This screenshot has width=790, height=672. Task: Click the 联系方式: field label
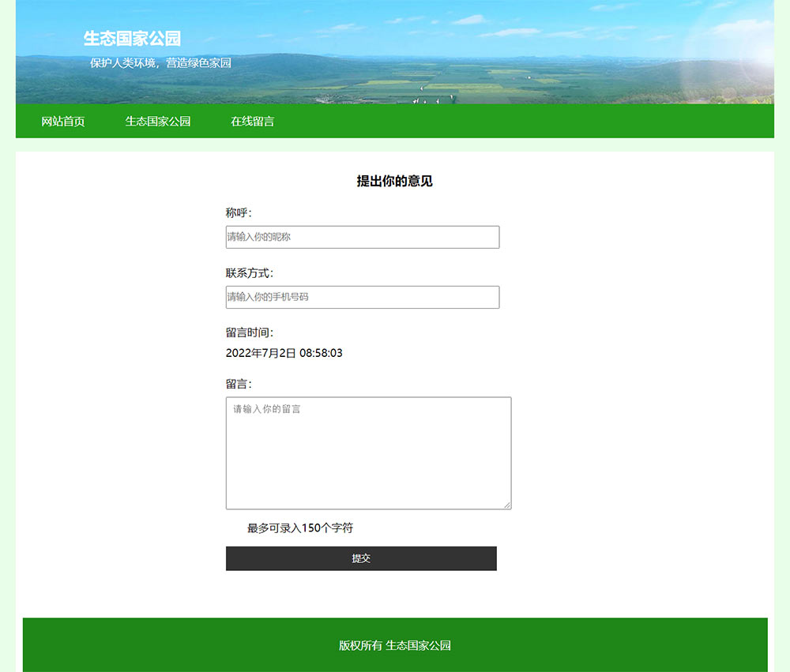click(x=250, y=273)
